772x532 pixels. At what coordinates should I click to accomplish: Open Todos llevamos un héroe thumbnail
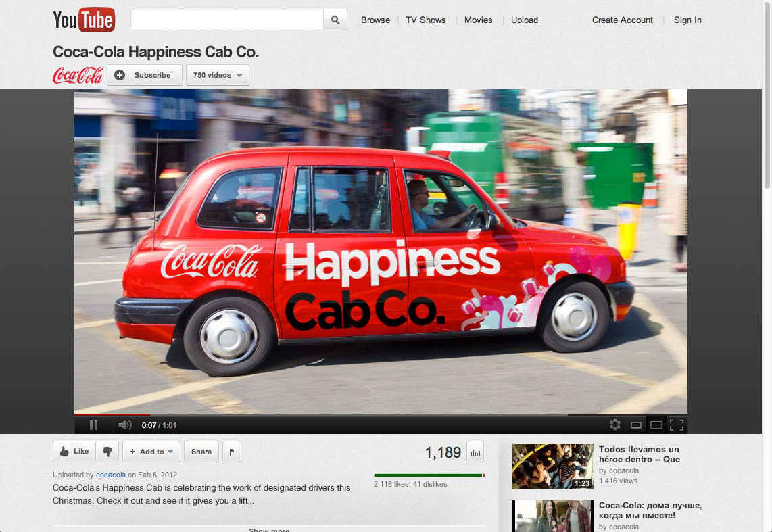point(553,466)
